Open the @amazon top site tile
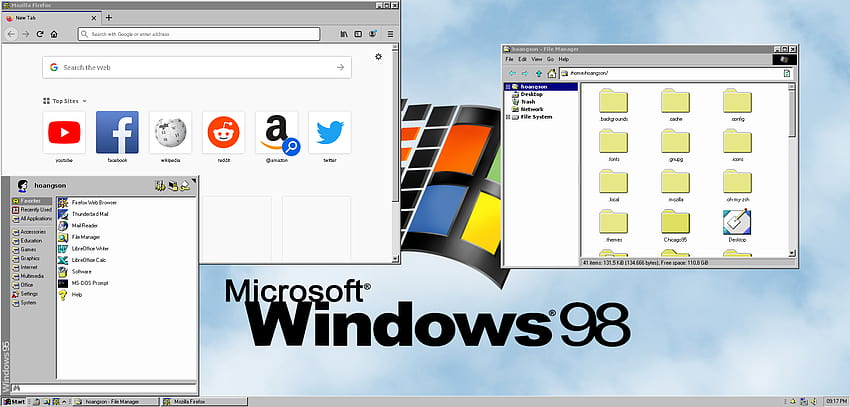 (x=276, y=132)
